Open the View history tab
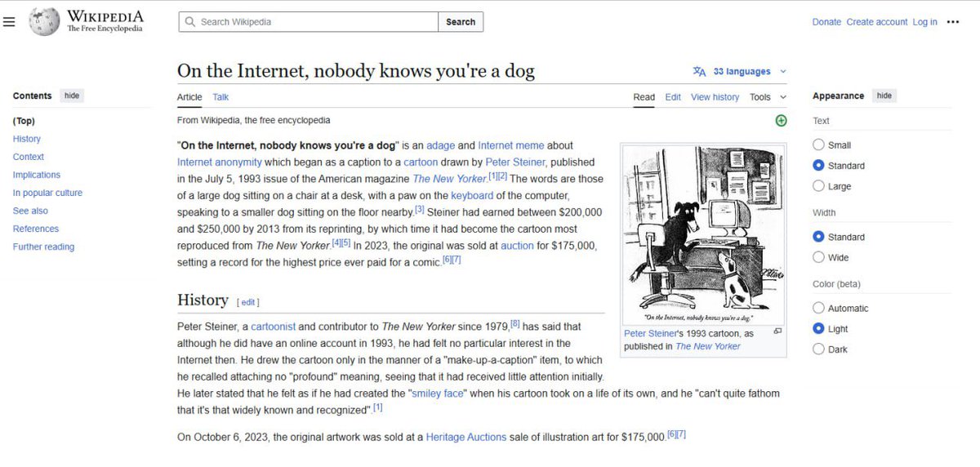Viewport: 980px width, 467px height. coord(715,97)
